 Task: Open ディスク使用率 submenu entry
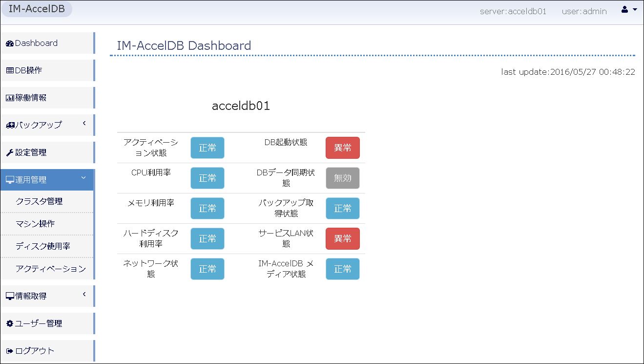pos(47,246)
